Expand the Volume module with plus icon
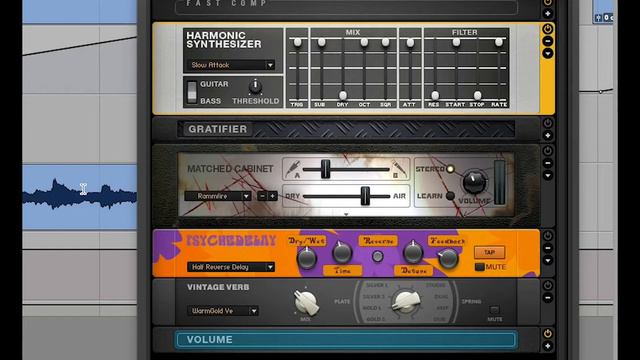 point(548,346)
